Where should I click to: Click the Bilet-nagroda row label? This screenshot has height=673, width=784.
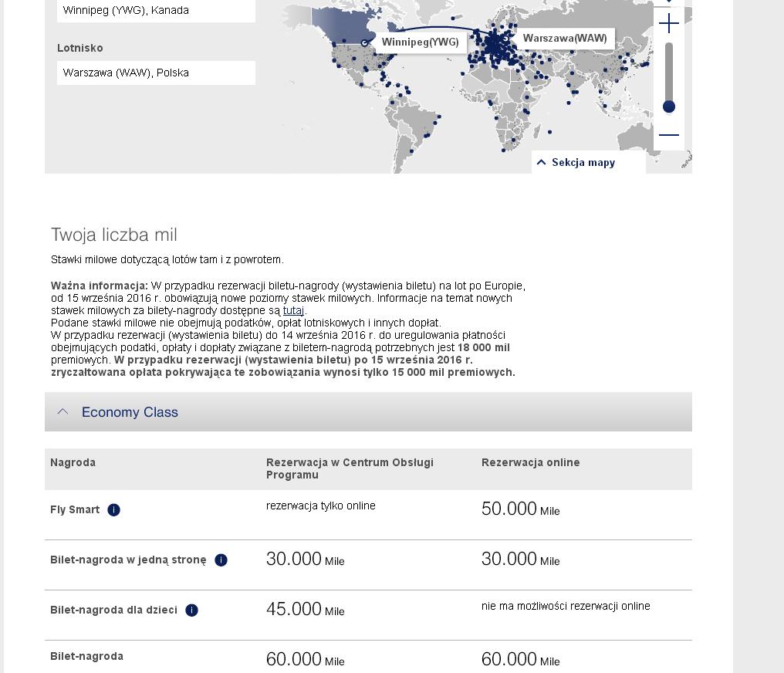click(x=86, y=656)
